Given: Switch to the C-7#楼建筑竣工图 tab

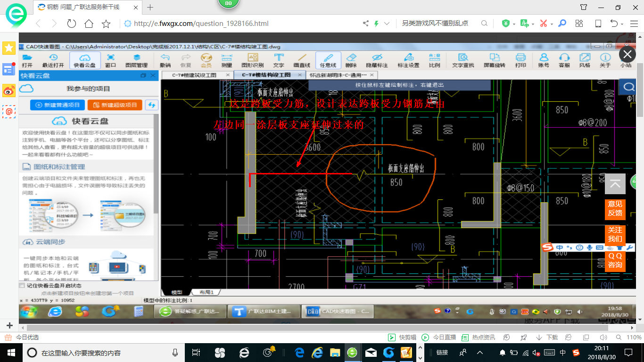Looking at the screenshot, I should coord(194,75).
